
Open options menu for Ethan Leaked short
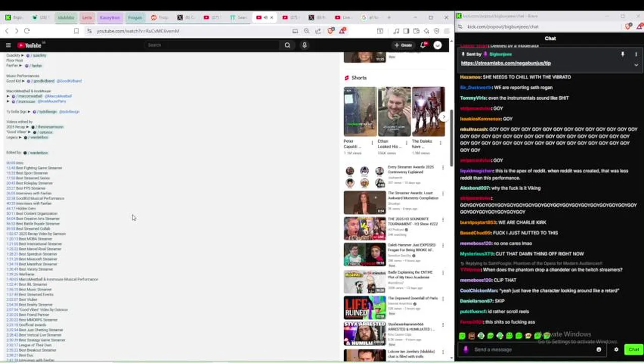407,143
